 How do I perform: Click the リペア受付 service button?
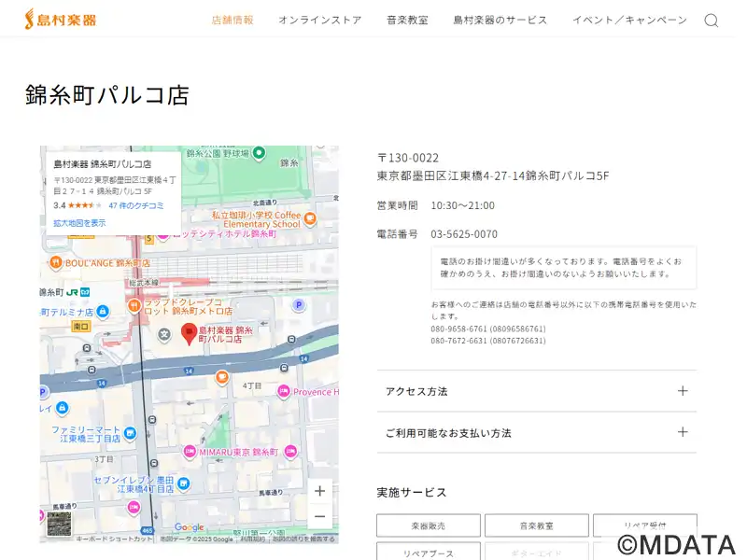click(644, 525)
